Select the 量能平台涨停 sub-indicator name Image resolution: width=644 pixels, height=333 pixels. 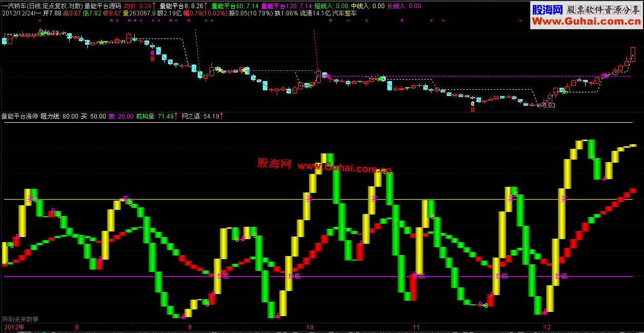coord(19,116)
